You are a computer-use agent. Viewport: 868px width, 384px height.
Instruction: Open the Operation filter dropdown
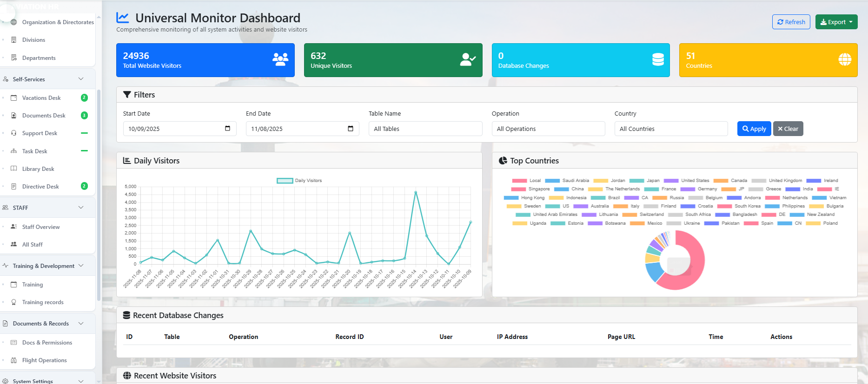pos(548,129)
